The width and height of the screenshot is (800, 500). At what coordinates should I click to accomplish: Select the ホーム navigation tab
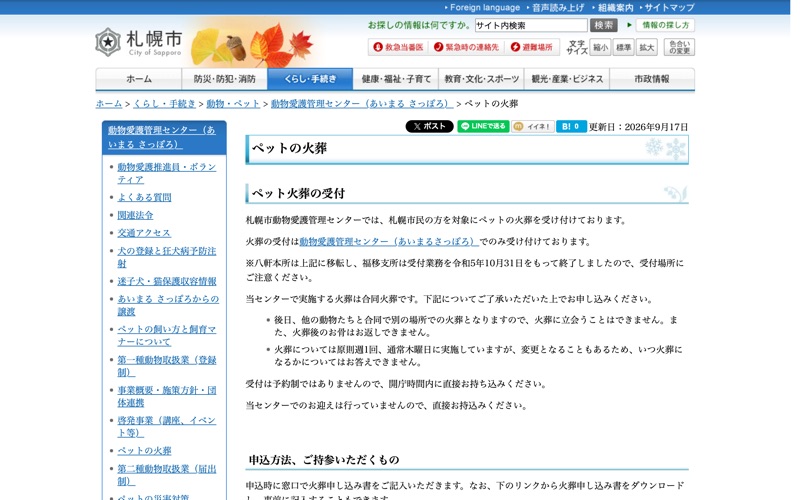coord(139,79)
